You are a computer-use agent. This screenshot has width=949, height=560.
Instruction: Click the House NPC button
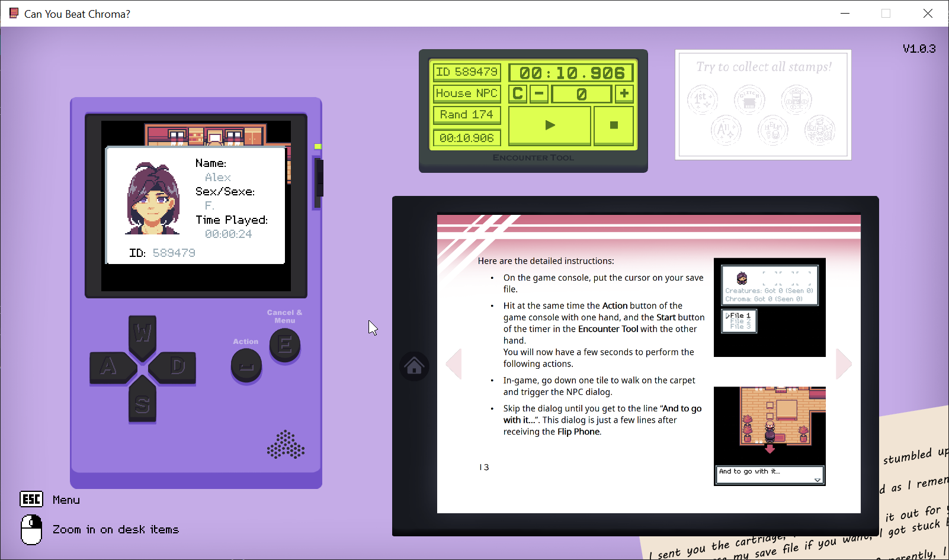[467, 94]
